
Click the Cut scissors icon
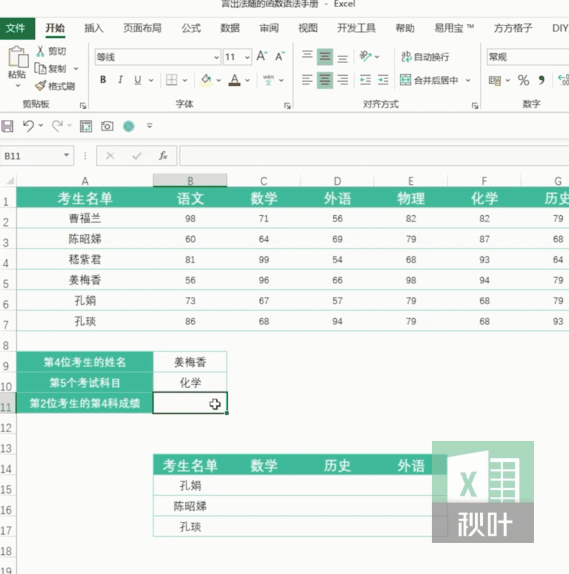click(40, 51)
